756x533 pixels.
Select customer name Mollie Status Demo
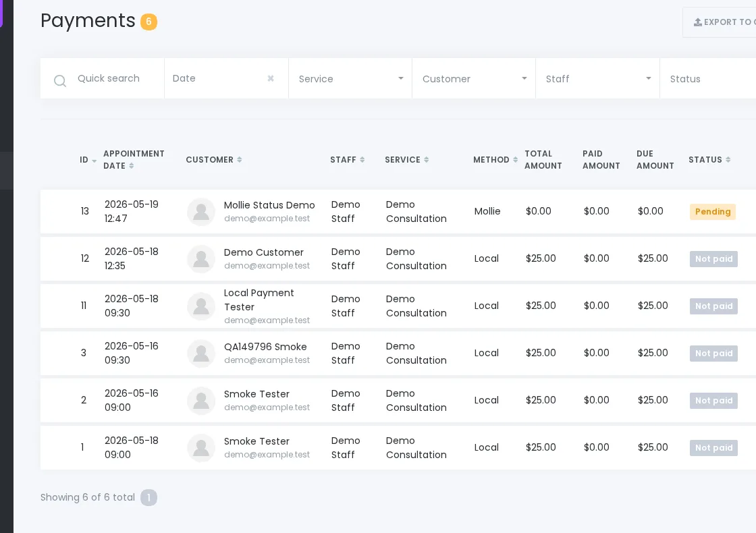point(269,205)
